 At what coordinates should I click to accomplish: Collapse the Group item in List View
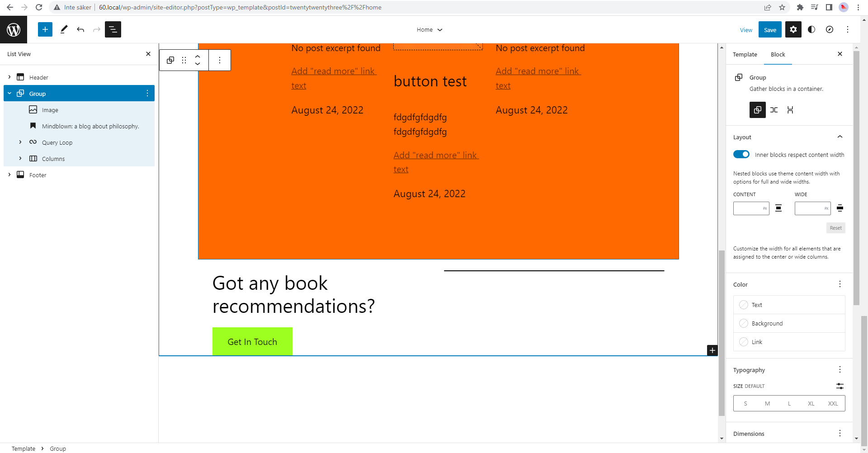pos(9,94)
